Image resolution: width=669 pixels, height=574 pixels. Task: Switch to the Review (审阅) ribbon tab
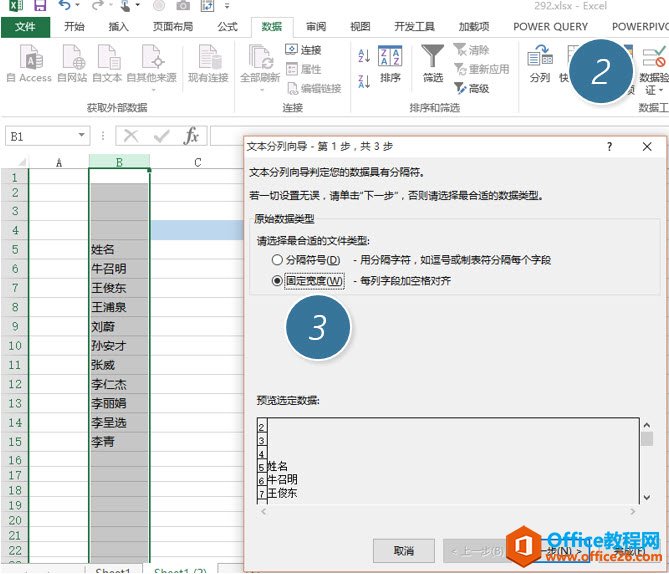[316, 27]
